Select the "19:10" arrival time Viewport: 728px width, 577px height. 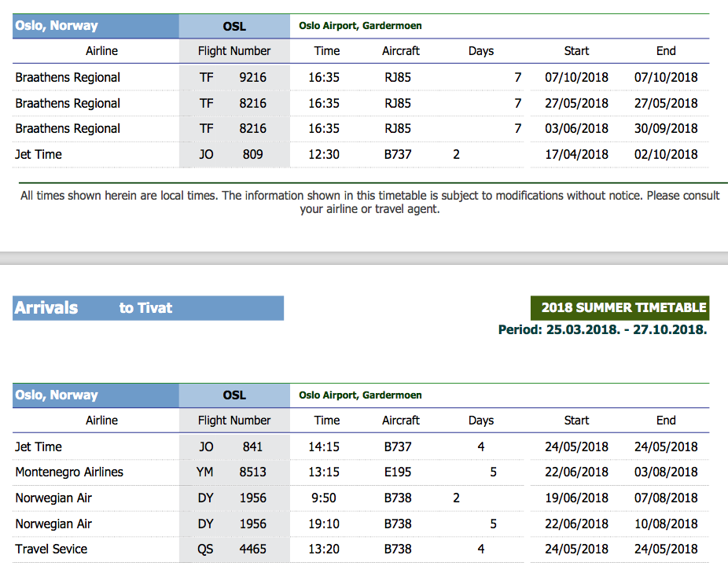tap(324, 524)
